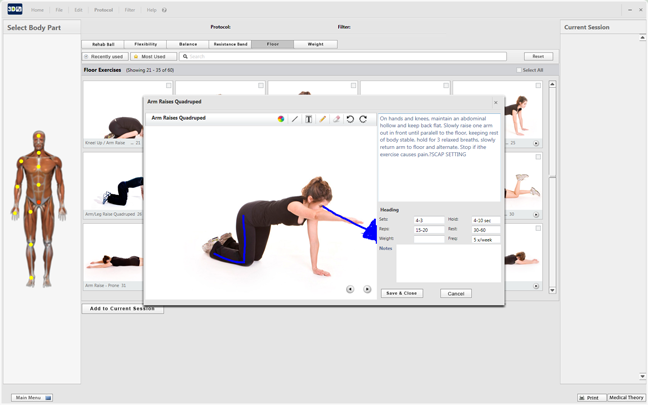This screenshot has width=648, height=405.
Task: Open the Help menu
Action: pos(151,10)
